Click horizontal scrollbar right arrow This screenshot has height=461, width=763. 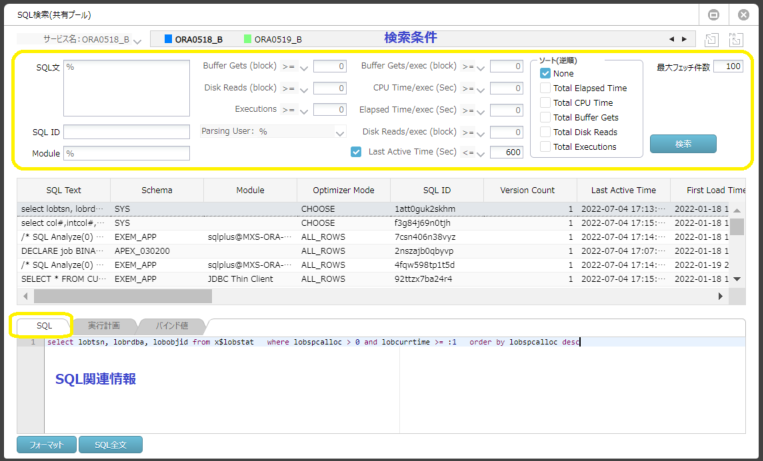(721, 296)
